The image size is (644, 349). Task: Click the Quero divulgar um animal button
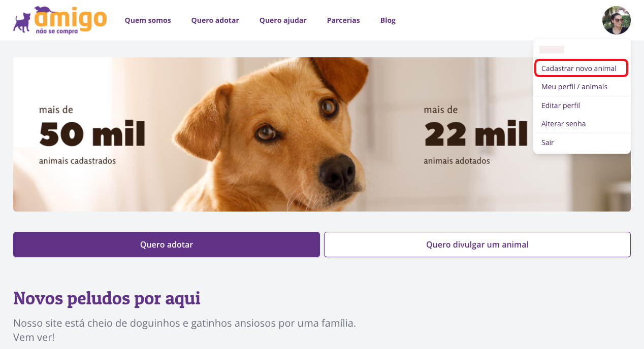coord(477,245)
